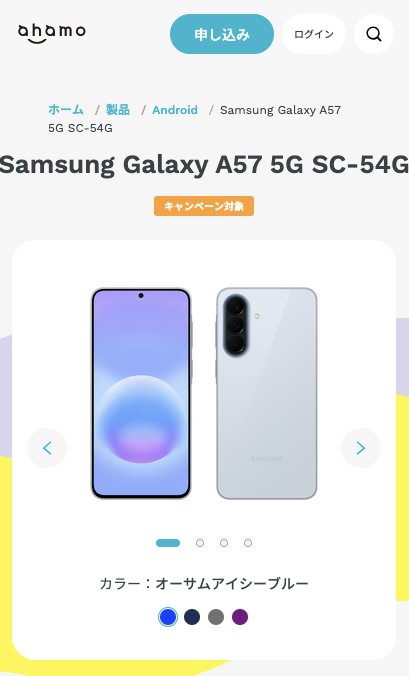Click the 申し込み apply button
The image size is (409, 676).
point(222,34)
